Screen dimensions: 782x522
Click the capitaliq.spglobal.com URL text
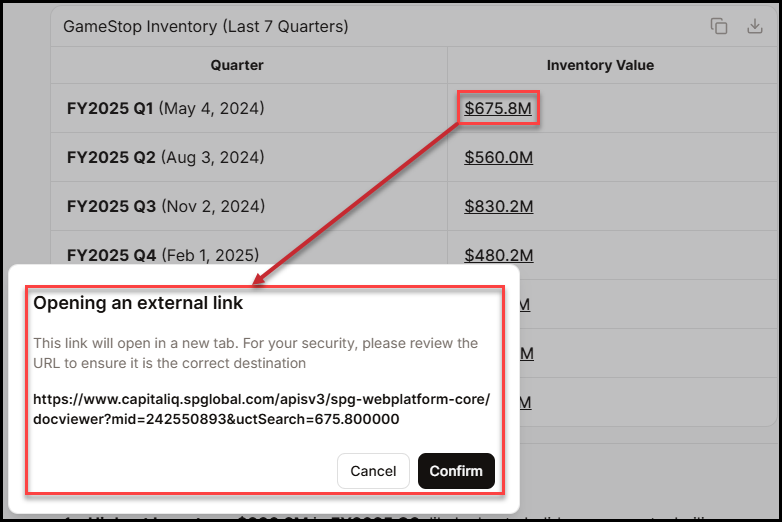pos(261,409)
